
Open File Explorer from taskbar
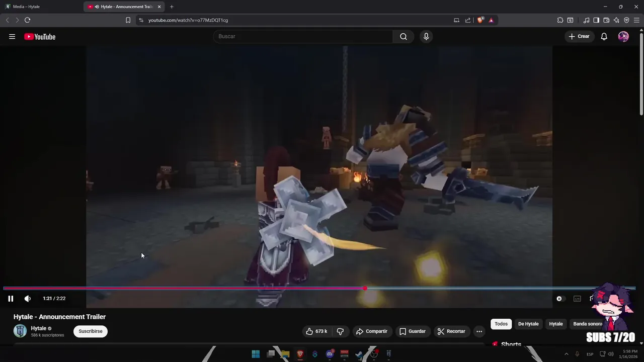(x=285, y=354)
